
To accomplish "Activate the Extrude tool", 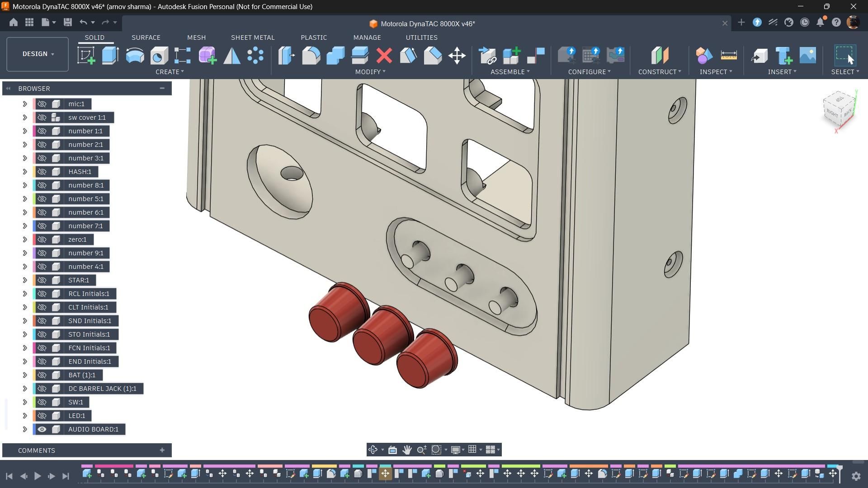I will 110,56.
